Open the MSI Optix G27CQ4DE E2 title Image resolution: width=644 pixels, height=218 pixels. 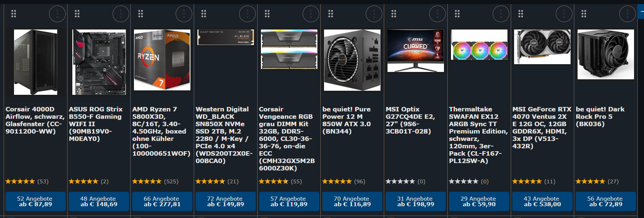click(x=410, y=120)
